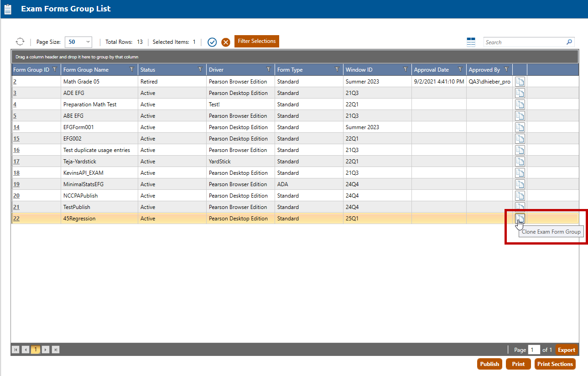Clone the Teja-Yardstick form group
Image resolution: width=588 pixels, height=376 pixels.
[x=520, y=162]
